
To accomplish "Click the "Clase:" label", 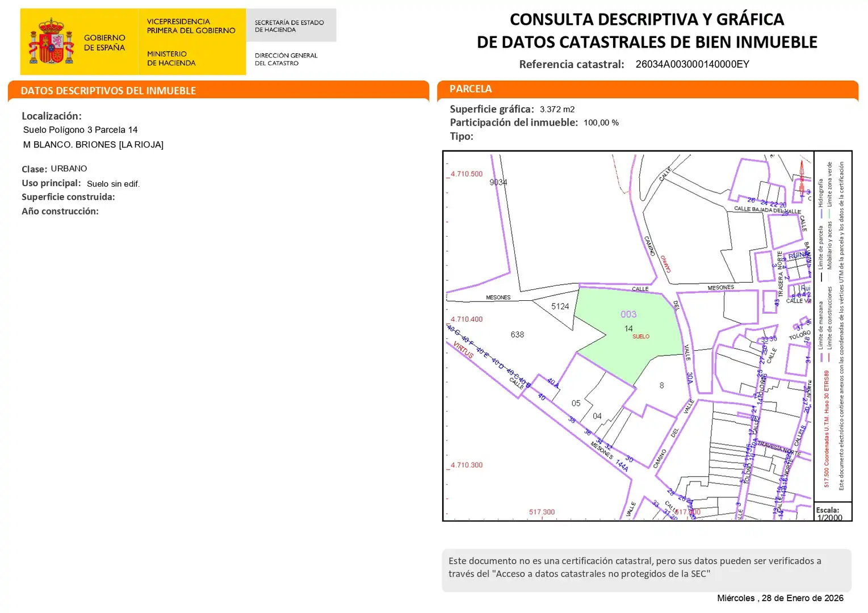I will click(x=34, y=169).
